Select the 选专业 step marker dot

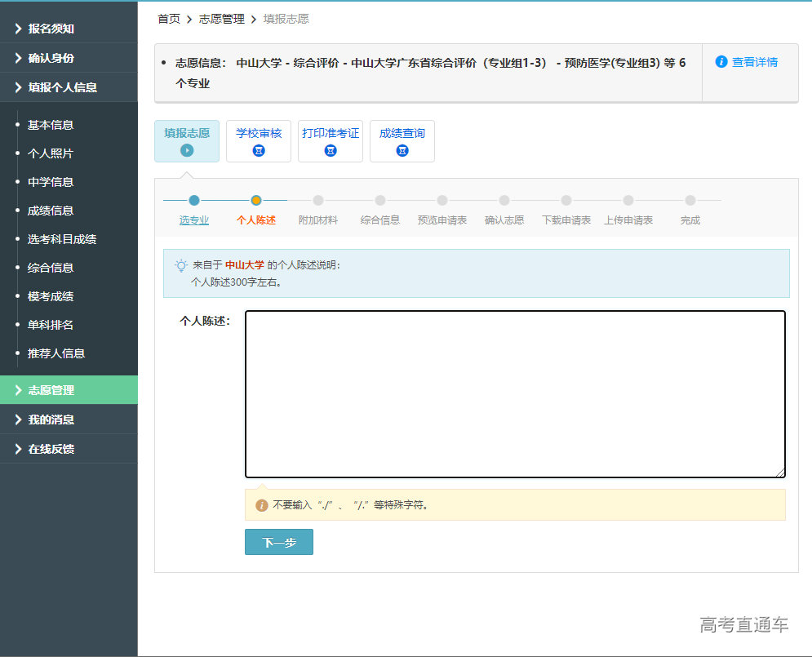(x=193, y=198)
